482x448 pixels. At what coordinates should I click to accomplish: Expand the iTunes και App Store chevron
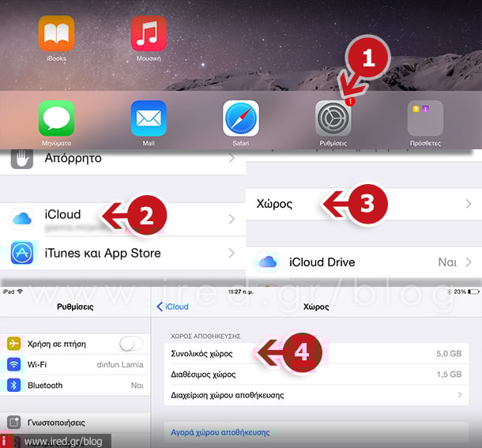click(x=232, y=253)
